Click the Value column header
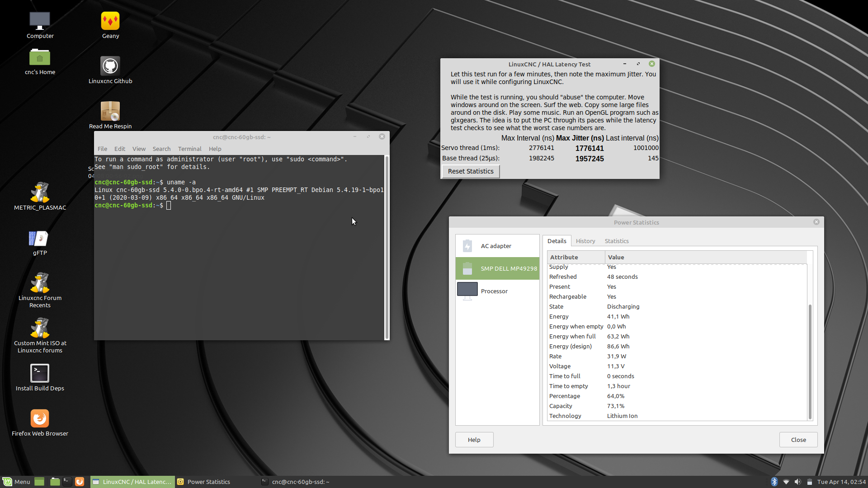868x488 pixels. tap(706, 257)
